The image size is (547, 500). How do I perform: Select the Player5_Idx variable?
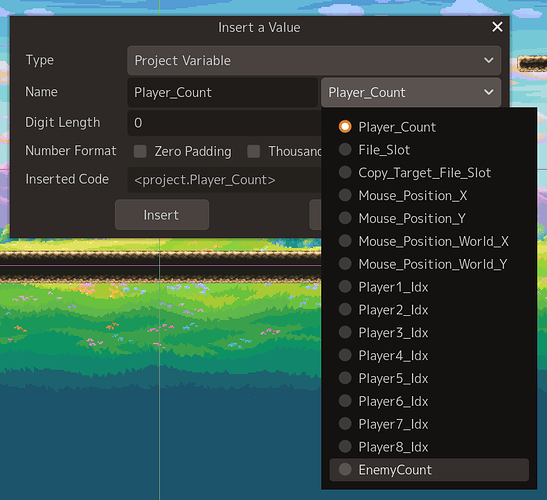pos(429,378)
